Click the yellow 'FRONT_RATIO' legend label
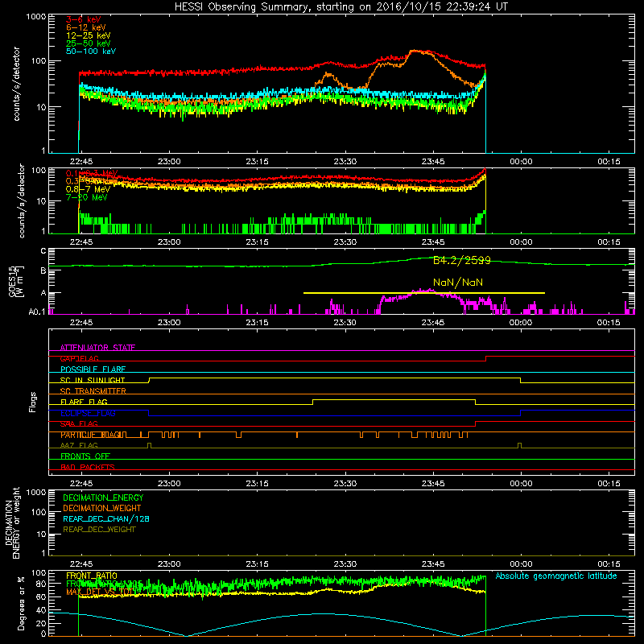This screenshot has width=644, height=644. click(92, 576)
